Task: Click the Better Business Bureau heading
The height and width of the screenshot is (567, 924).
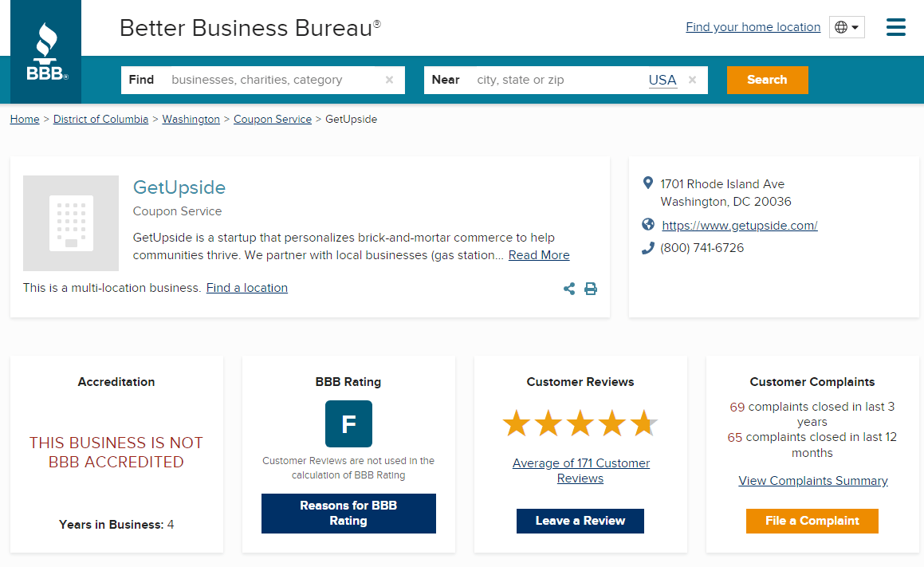Action: 250,28
